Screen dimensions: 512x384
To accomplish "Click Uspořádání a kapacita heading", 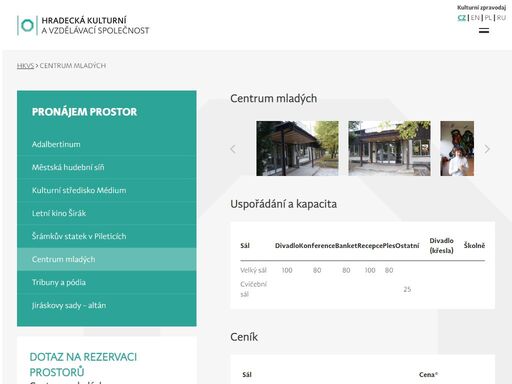I will click(283, 204).
